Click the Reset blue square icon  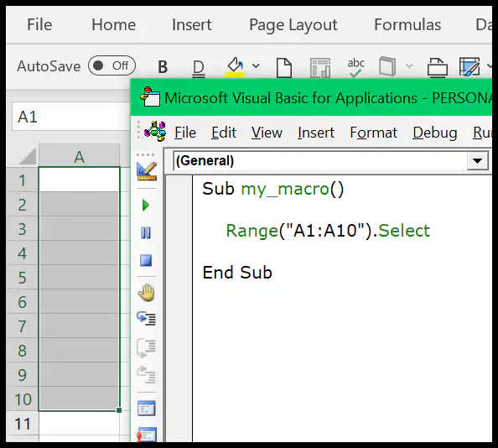click(146, 261)
